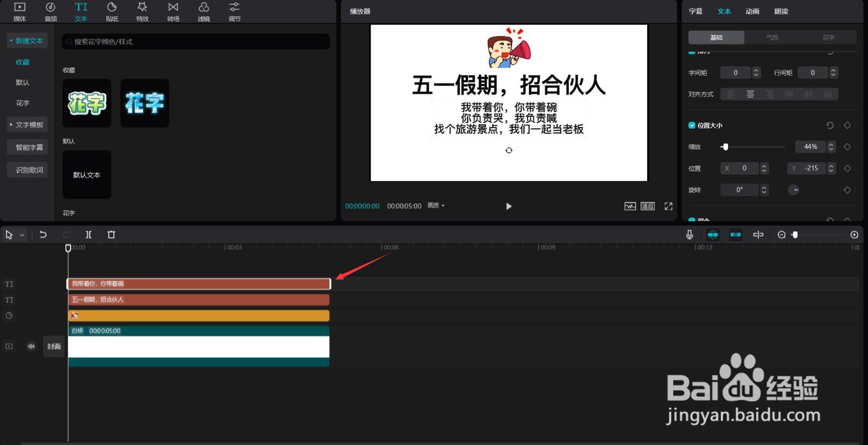Open the 滤镜 filters panel

coord(203,12)
